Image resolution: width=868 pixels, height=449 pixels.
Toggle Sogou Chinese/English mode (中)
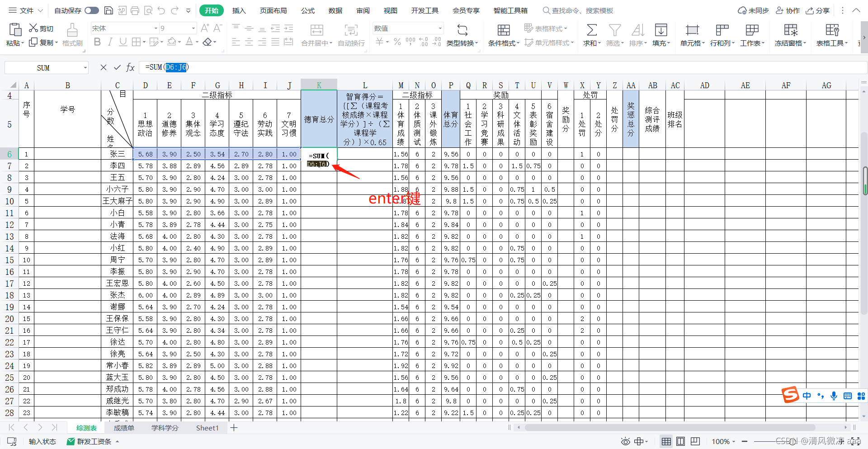tap(807, 396)
